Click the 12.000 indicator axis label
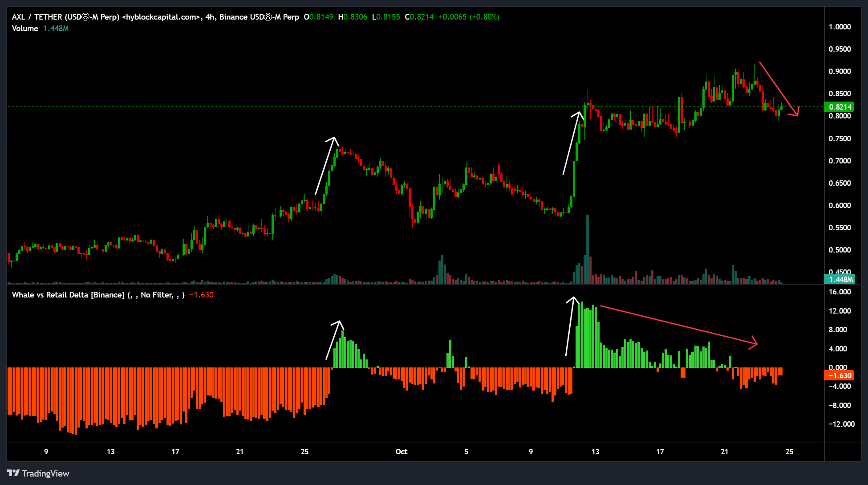 840,311
